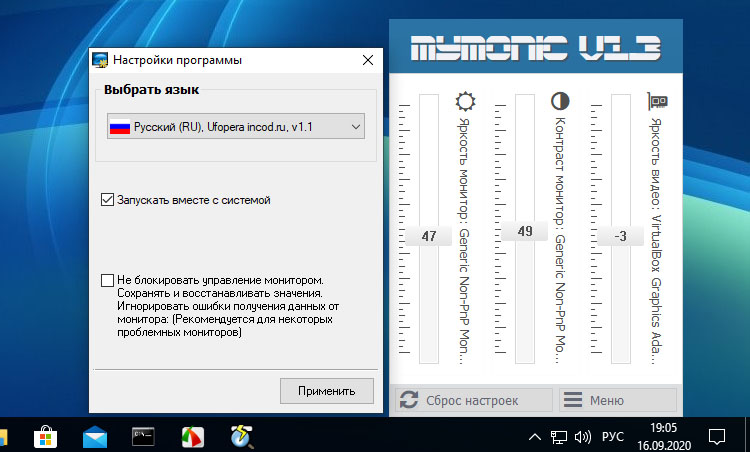Open the green-red gauge taskbar app
The image size is (750, 452).
pyautogui.click(x=193, y=437)
